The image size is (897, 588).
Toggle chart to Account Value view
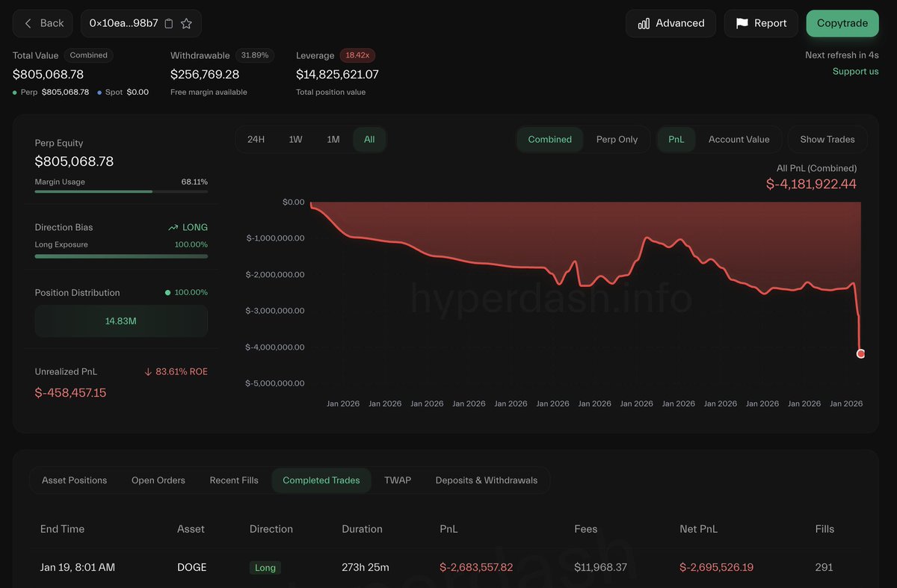(739, 139)
